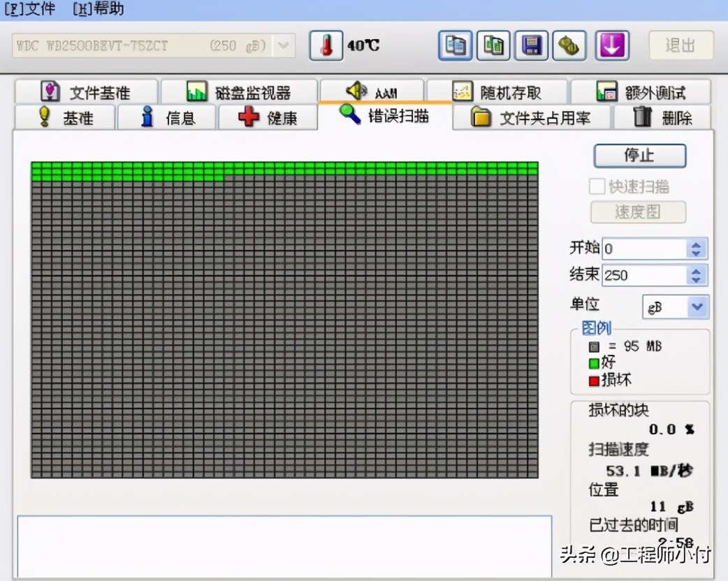Click the copy information to clipboard icon

(493, 45)
